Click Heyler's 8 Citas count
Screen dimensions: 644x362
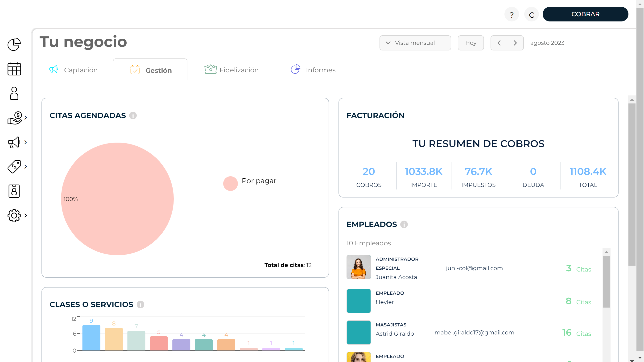coord(578,301)
